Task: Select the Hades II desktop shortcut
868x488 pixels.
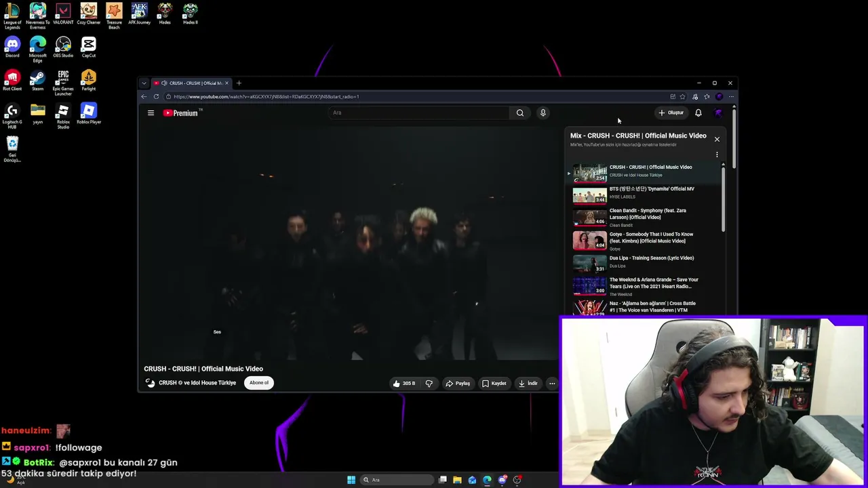Action: coord(190,14)
